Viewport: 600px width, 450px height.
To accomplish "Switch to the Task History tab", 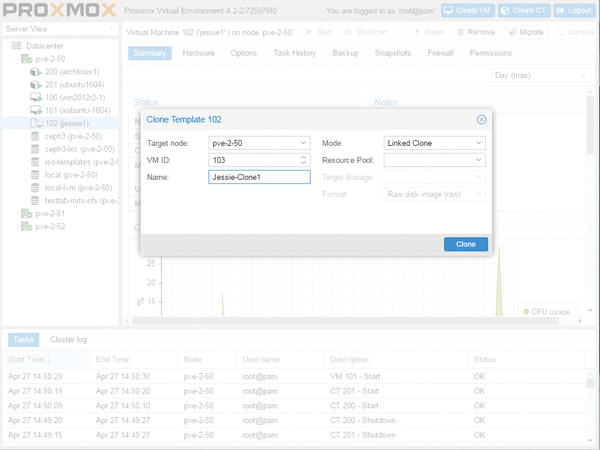I will 295,53.
